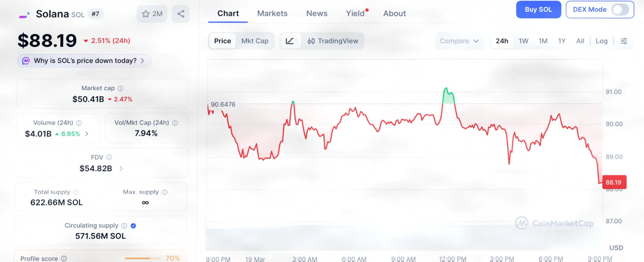644x262 pixels.
Task: Click the share icon button
Action: coord(181,14)
